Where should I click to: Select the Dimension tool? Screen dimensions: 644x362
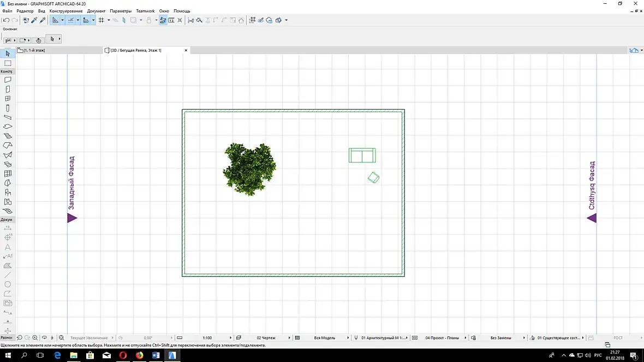coord(8,228)
